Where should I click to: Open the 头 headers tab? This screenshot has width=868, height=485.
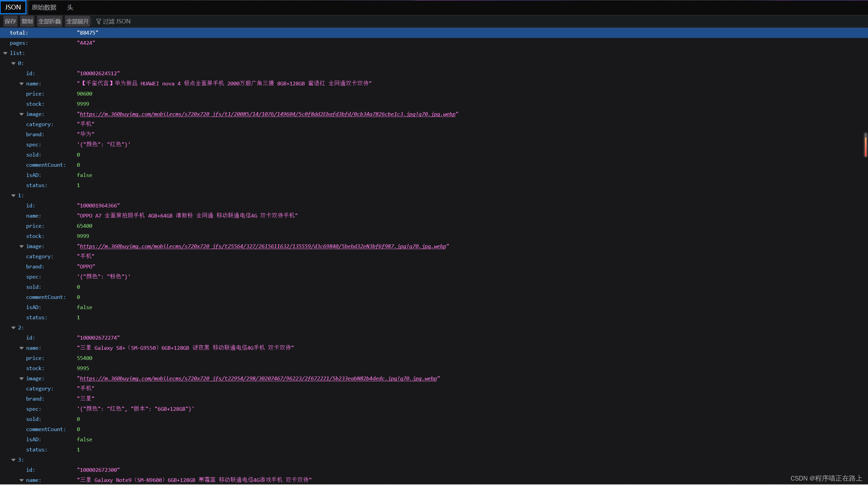tap(70, 7)
